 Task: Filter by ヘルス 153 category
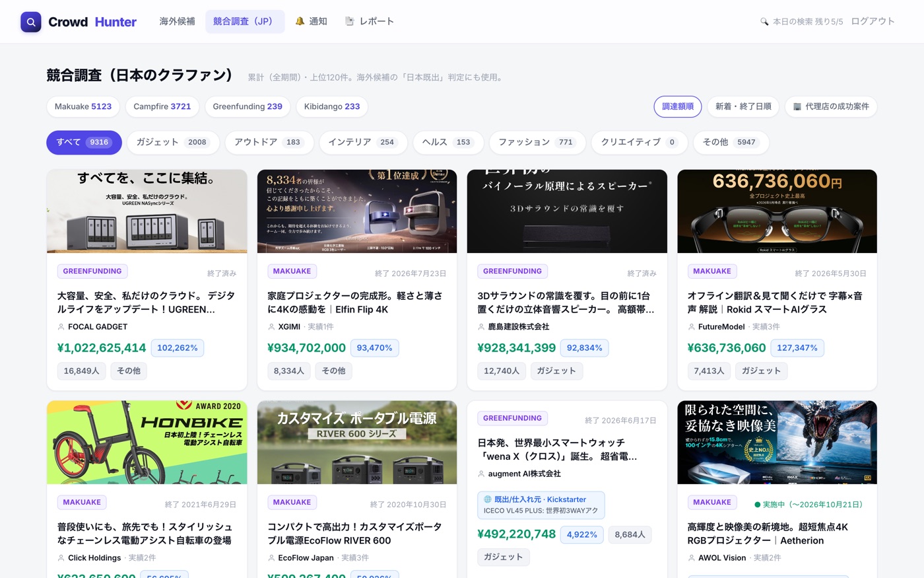[x=447, y=142]
